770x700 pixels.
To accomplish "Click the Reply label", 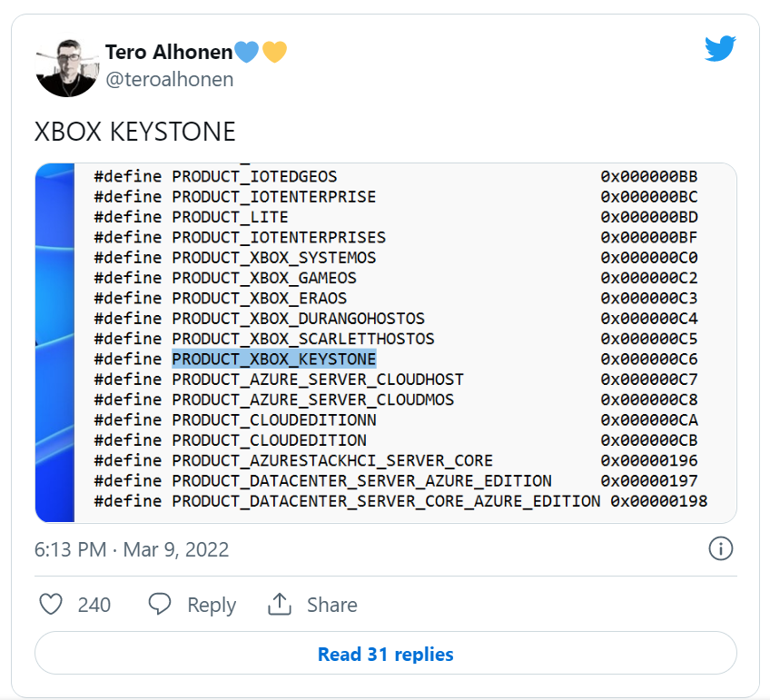I will coord(212,605).
